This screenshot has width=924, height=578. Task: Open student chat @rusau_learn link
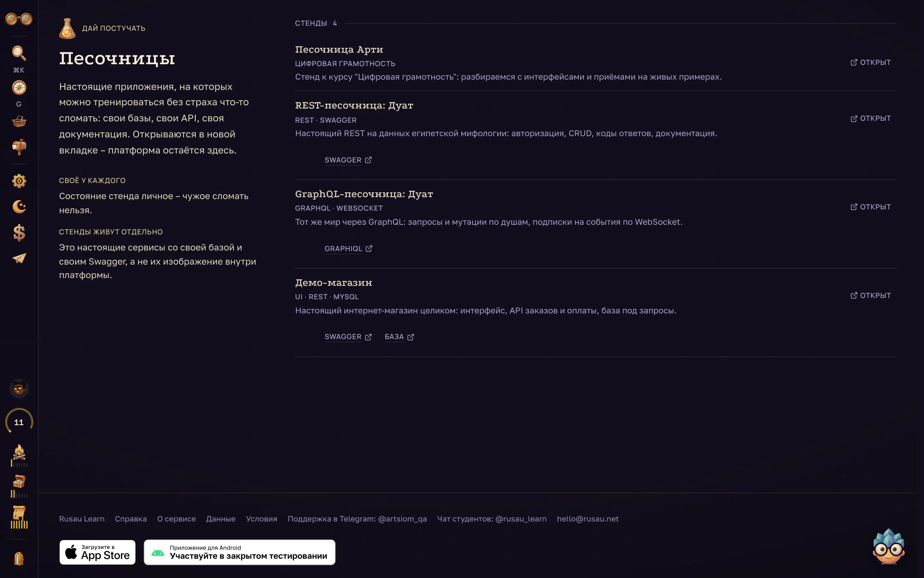pyautogui.click(x=492, y=519)
